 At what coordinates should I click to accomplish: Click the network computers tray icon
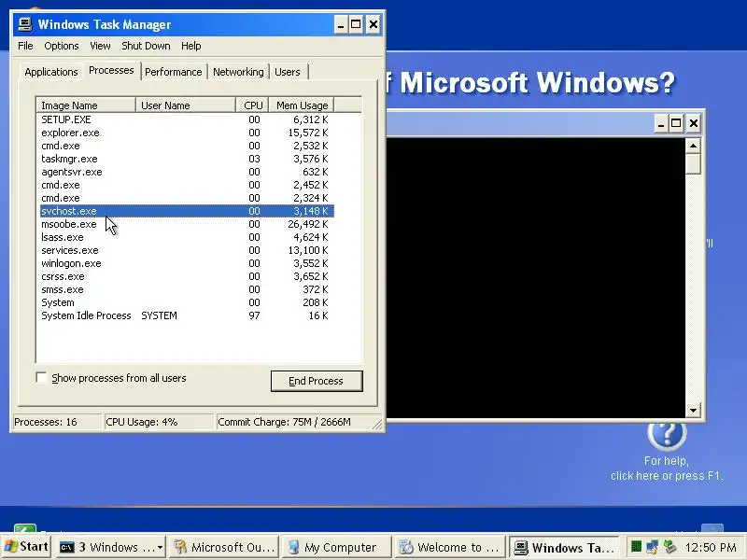[653, 546]
